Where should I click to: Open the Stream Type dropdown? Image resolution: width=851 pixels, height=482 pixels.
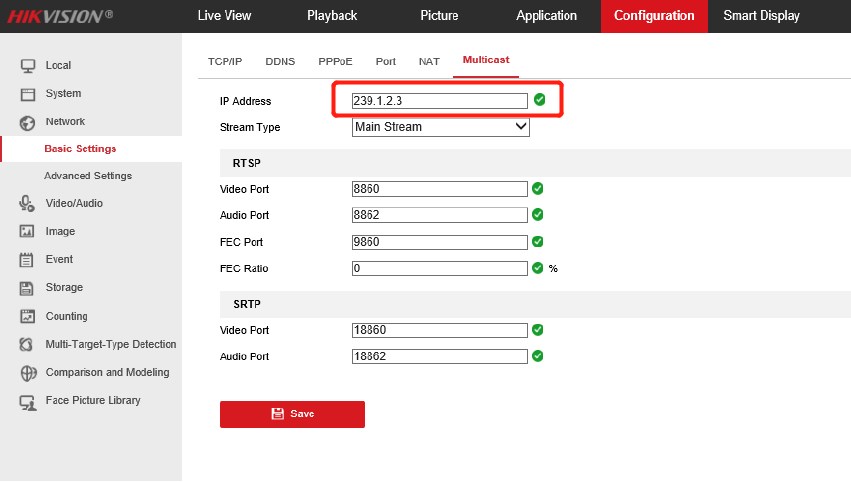[x=440, y=127]
